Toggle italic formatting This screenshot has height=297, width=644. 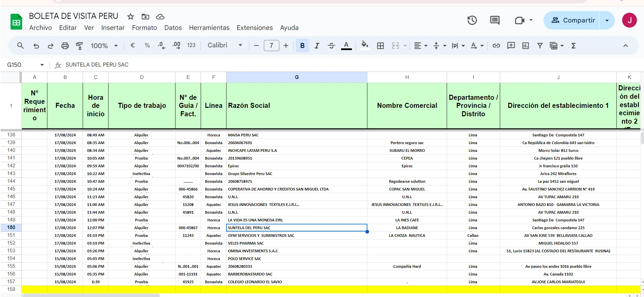click(x=317, y=46)
